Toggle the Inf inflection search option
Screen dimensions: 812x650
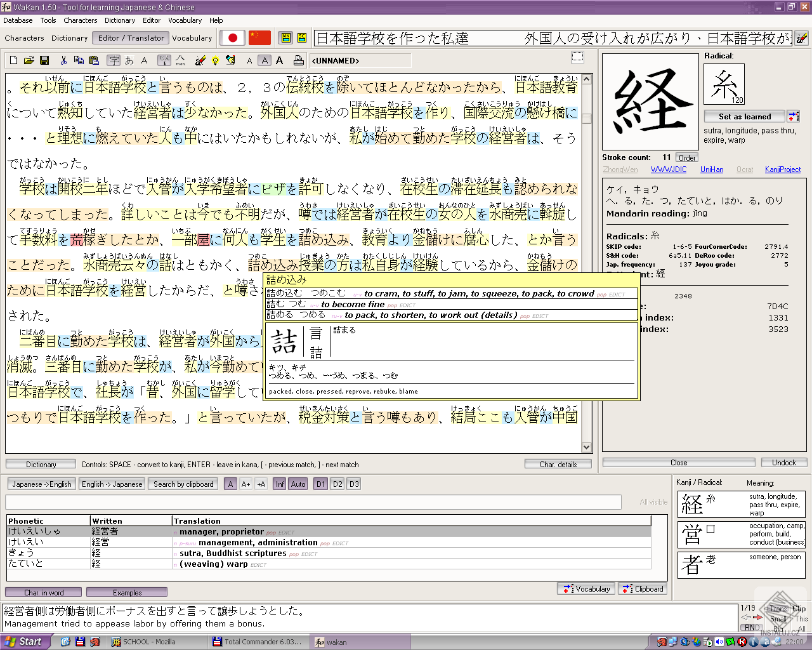[x=280, y=484]
